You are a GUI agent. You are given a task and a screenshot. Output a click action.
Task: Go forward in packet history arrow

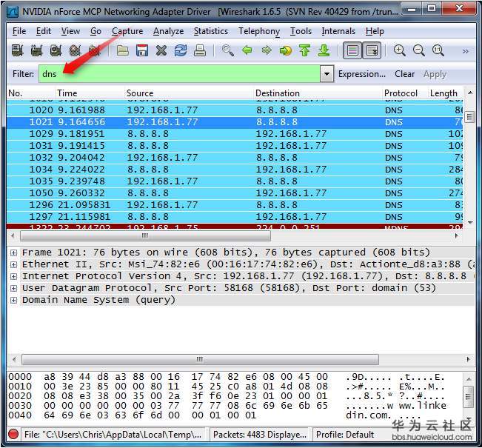267,50
